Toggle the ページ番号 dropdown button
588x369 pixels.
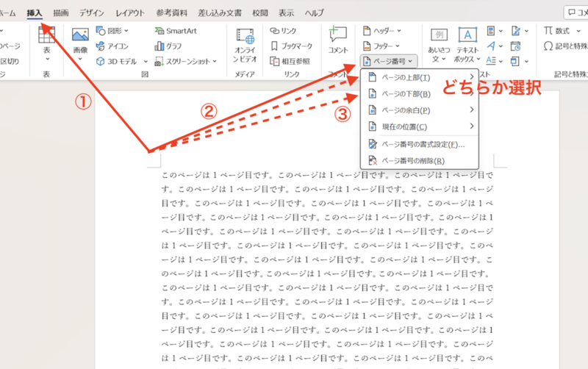(x=389, y=61)
